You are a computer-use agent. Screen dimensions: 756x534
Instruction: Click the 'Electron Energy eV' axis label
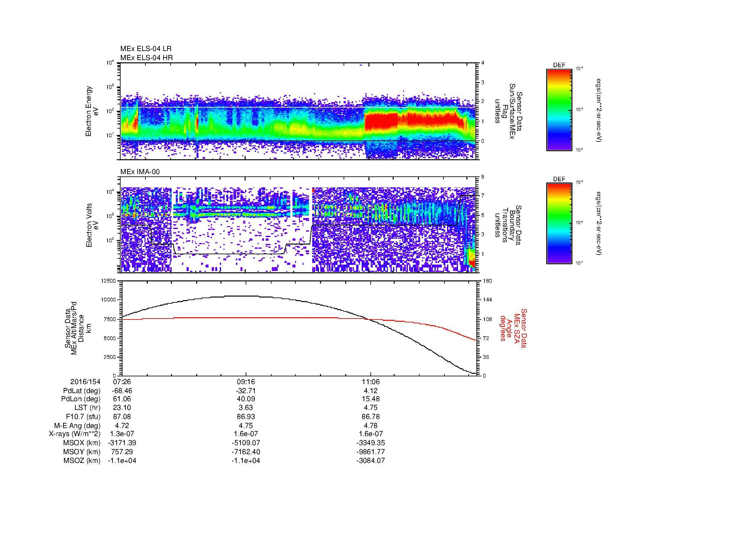[x=91, y=111]
